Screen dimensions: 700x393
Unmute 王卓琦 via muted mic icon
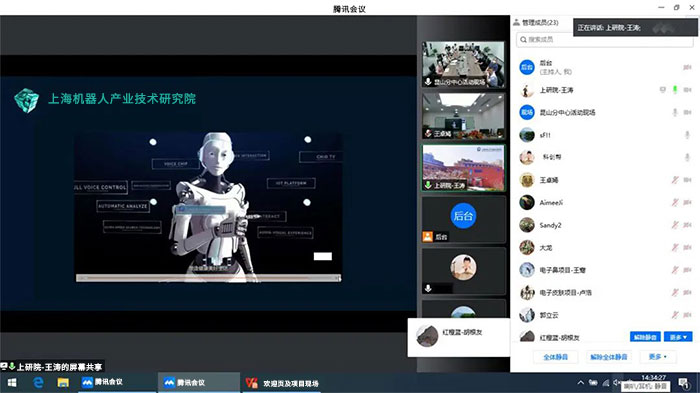(675, 180)
